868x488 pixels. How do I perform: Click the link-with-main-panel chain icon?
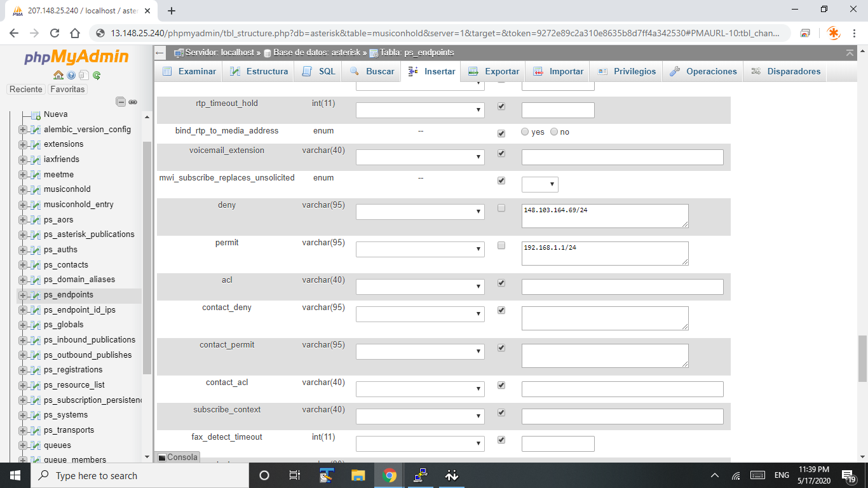(133, 102)
